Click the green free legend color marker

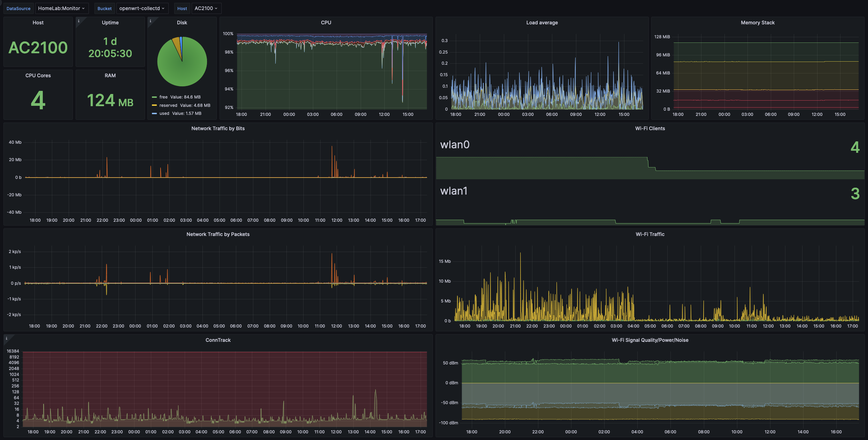pyautogui.click(x=154, y=97)
